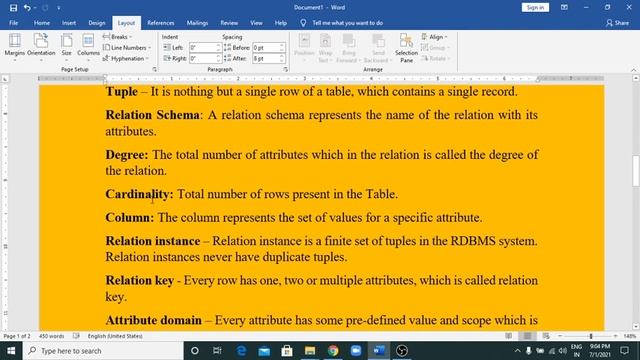Click zoom out minus button
The height and width of the screenshot is (360, 640).
[560, 336]
